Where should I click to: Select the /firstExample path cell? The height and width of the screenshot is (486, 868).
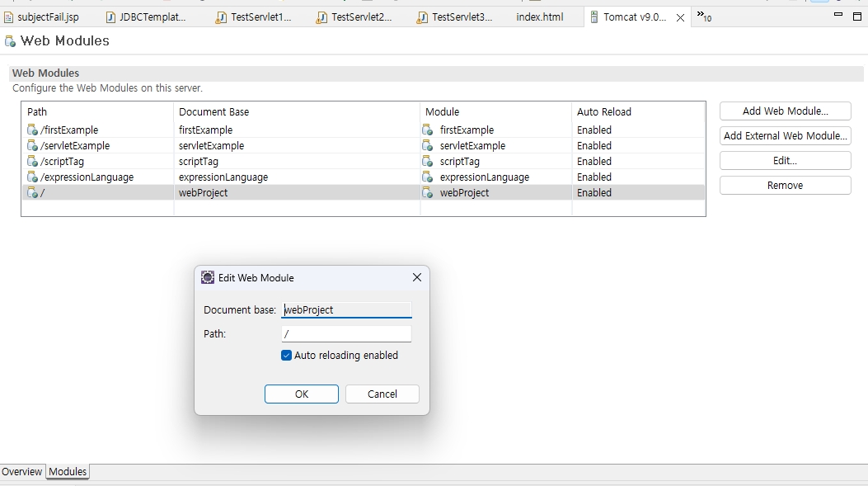tap(97, 130)
